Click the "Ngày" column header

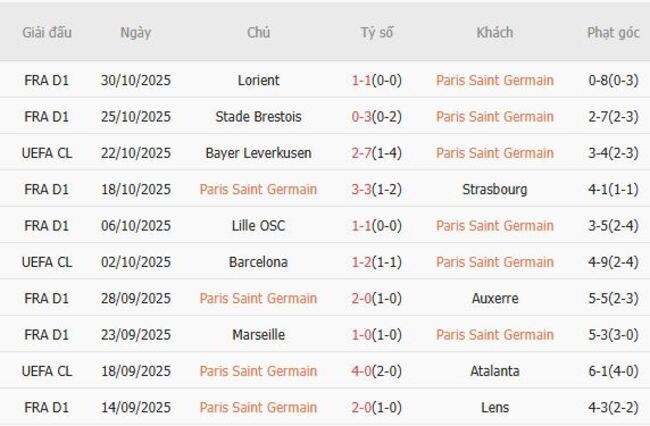coord(135,32)
